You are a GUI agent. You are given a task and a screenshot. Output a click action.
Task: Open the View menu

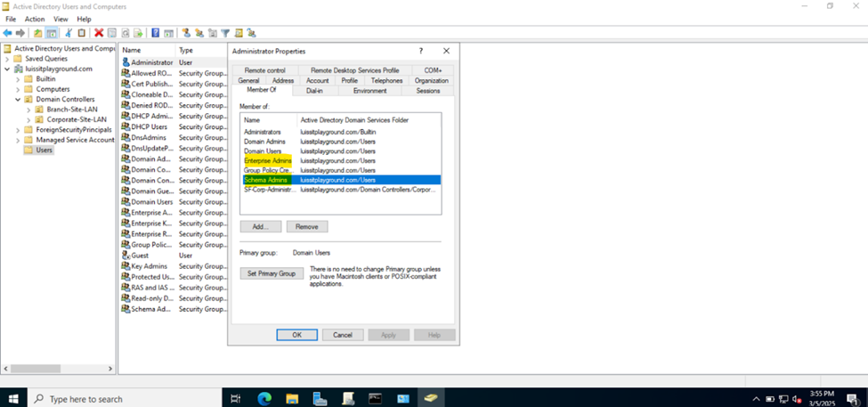click(61, 19)
